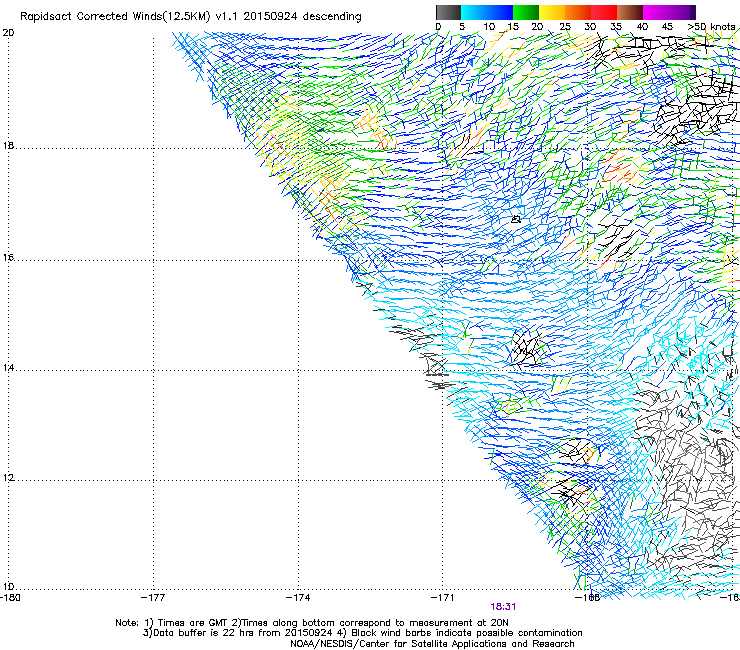Click latitude axis label '12'
The height and width of the screenshot is (650, 740).
[8, 478]
